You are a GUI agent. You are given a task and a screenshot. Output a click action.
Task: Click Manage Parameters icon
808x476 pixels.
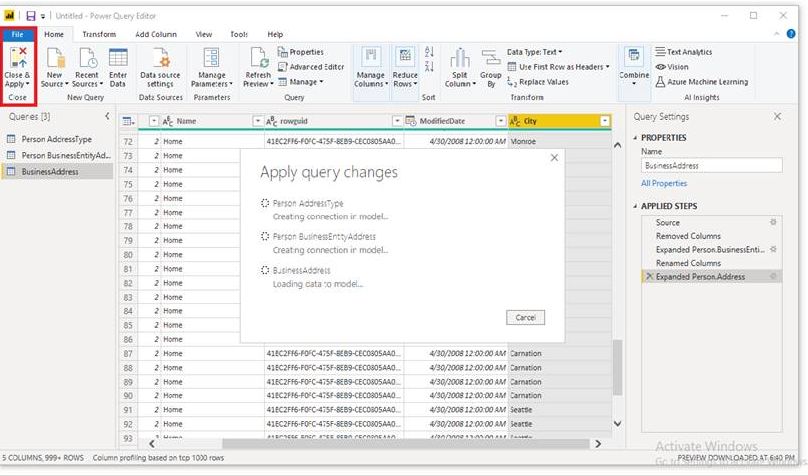pos(211,57)
